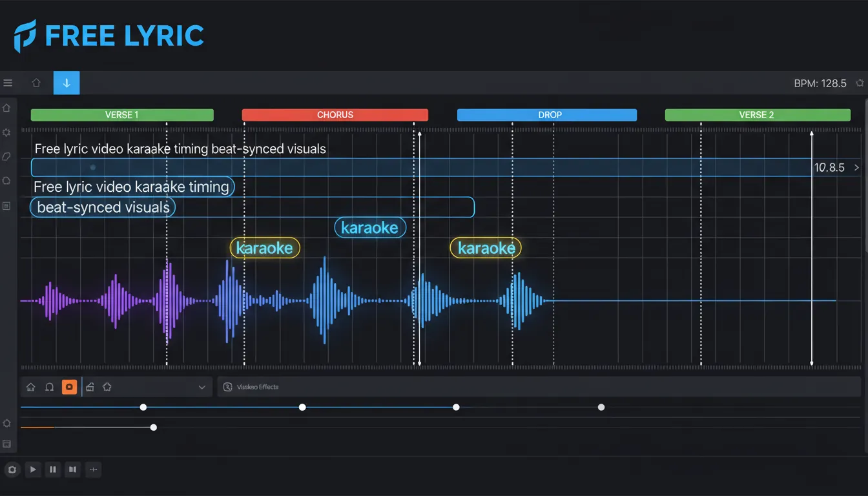The width and height of the screenshot is (868, 496).
Task: Select the orange record mode icon
Action: [x=69, y=387]
